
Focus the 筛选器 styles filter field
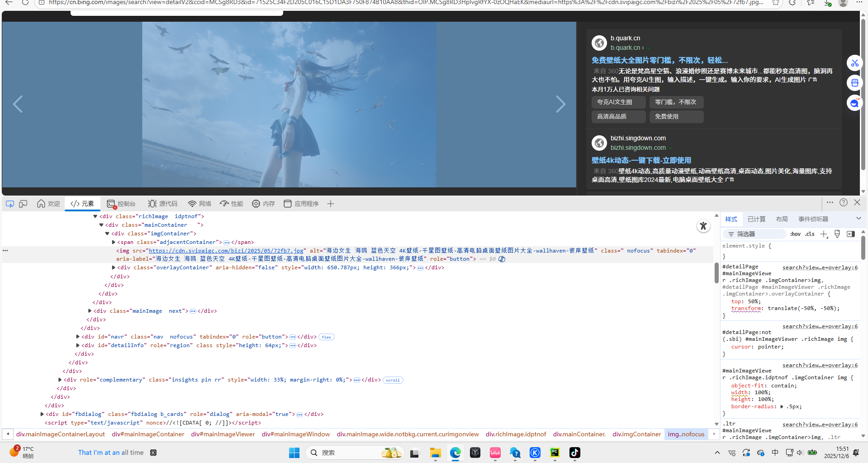(x=755, y=234)
